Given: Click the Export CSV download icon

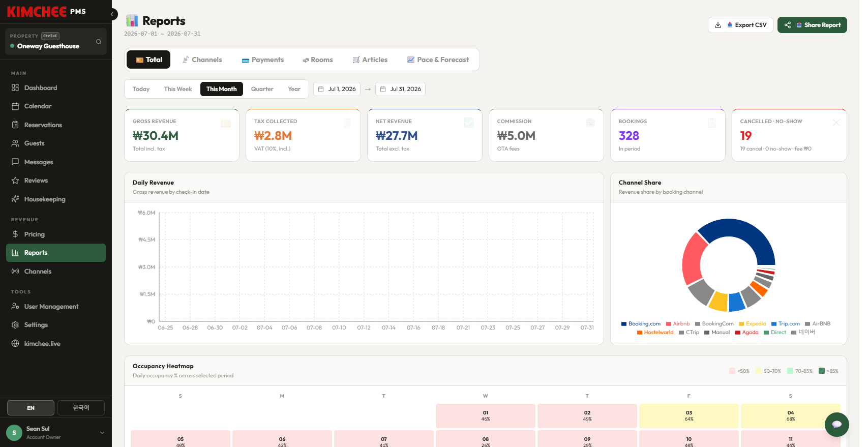Looking at the screenshot, I should coord(718,25).
